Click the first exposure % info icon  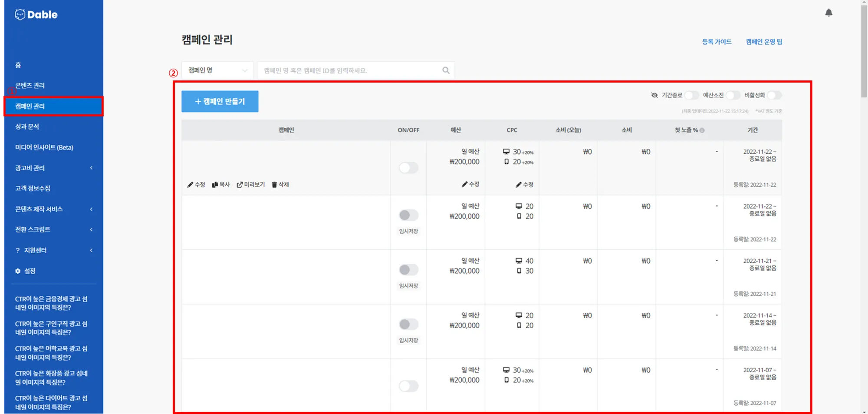pyautogui.click(x=702, y=130)
